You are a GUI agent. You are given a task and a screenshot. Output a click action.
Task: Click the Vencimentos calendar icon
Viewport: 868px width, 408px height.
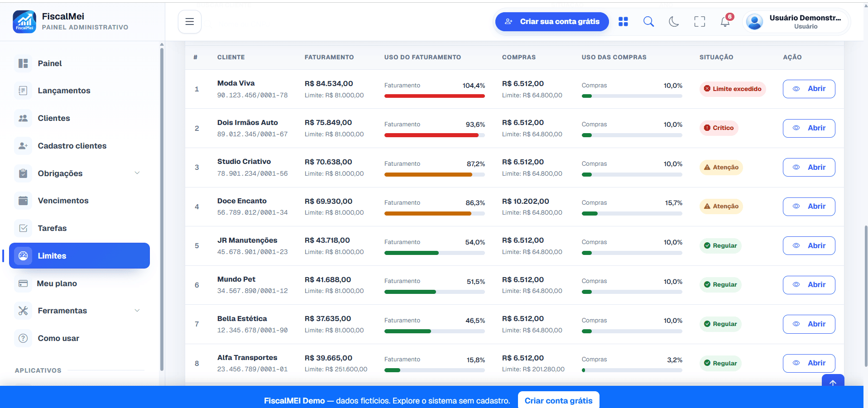(23, 201)
